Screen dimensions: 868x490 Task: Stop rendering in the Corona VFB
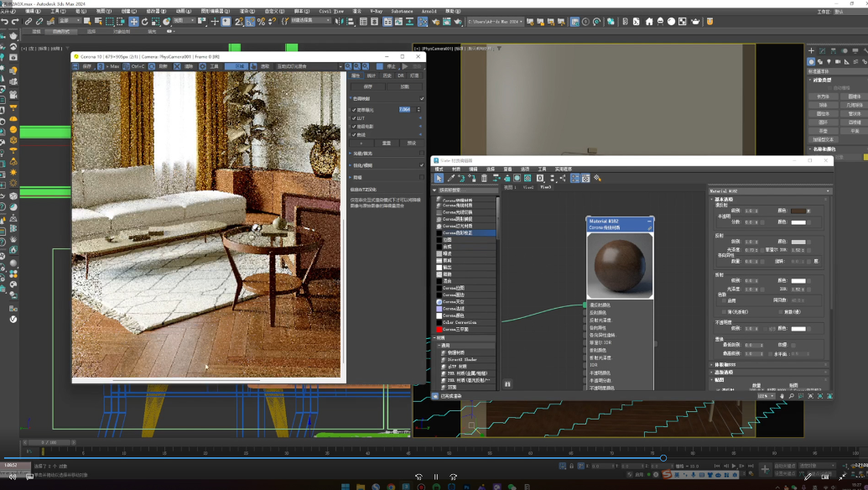[x=387, y=66]
